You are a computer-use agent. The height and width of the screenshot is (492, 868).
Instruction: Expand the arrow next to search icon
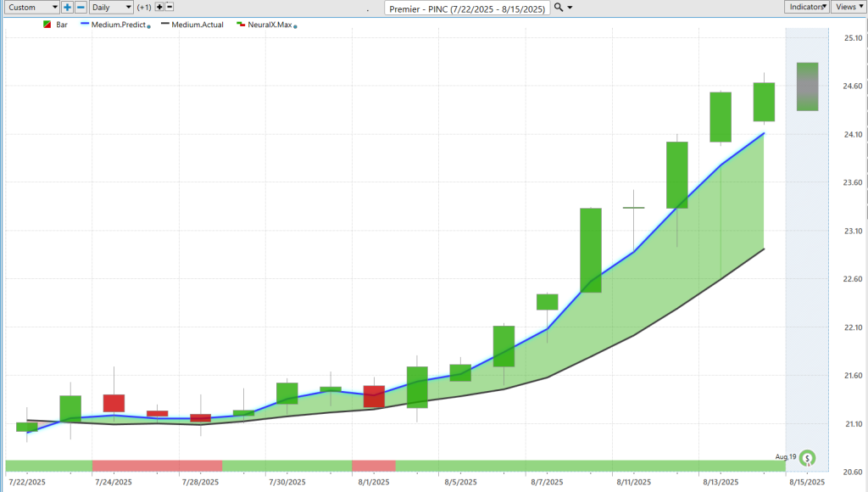570,8
